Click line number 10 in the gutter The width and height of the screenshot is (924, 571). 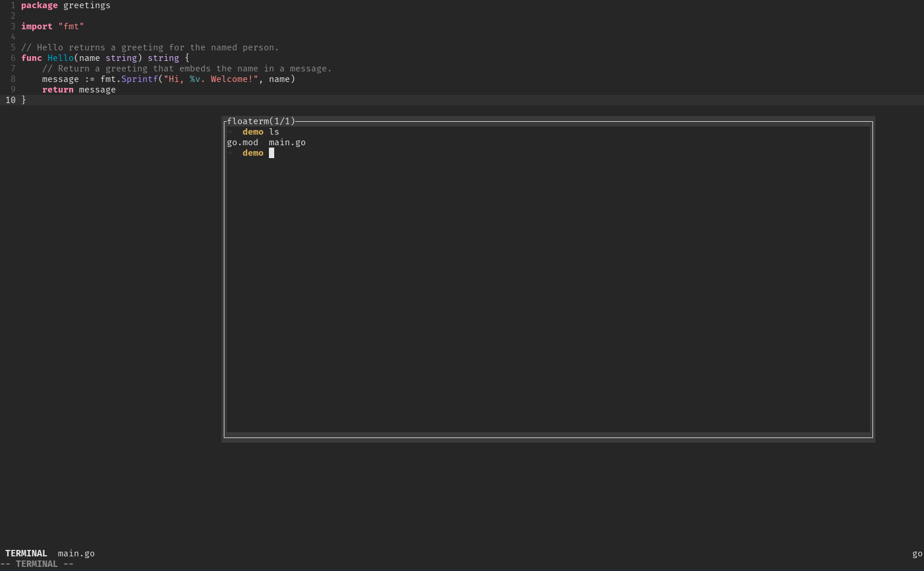[11, 100]
